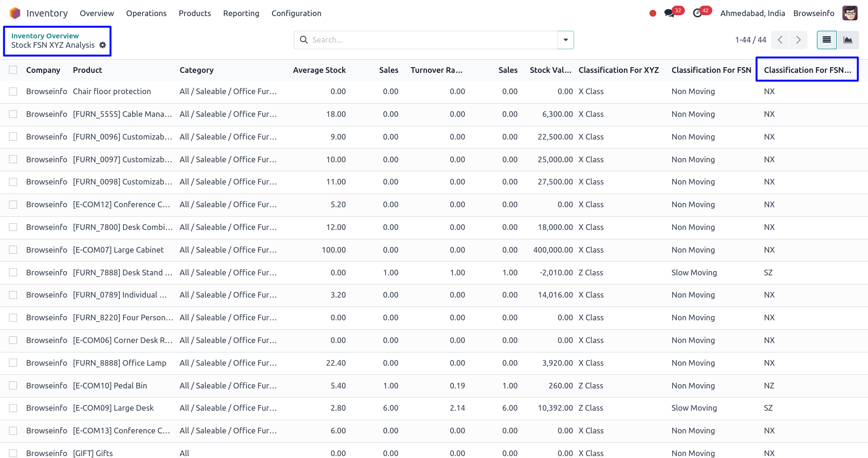
Task: Switch to graph view
Action: pos(848,40)
